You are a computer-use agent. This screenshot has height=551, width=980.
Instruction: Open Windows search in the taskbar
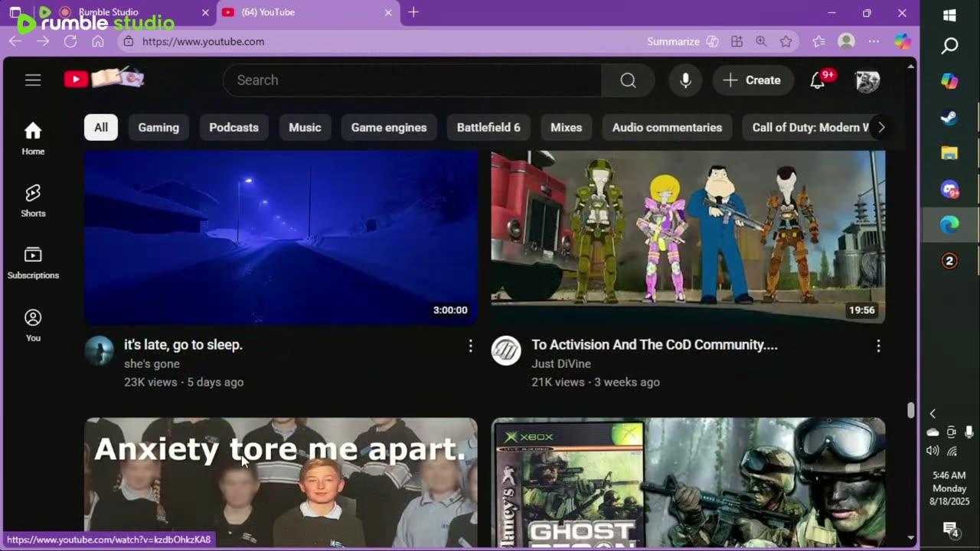[x=949, y=47]
